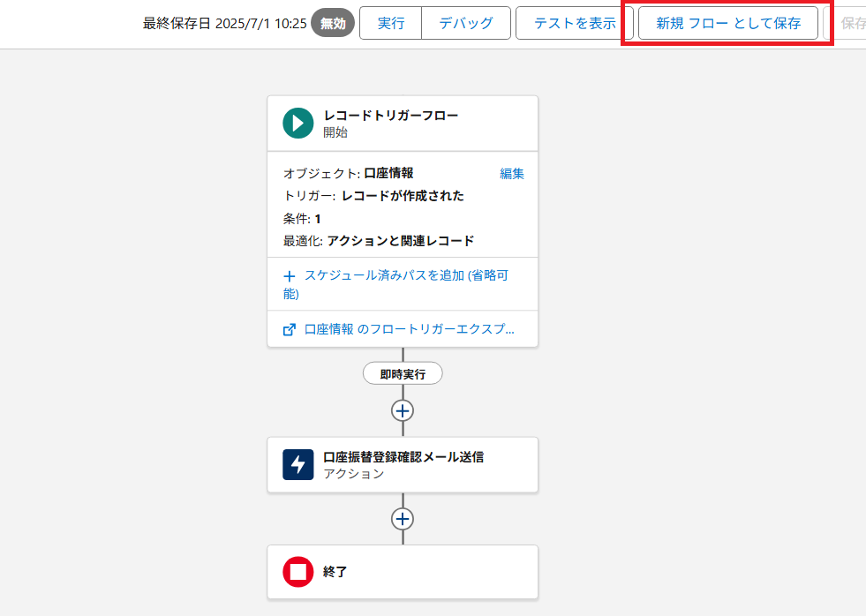Save using 新規 フロー として保存
This screenshot has width=866, height=616.
pyautogui.click(x=728, y=24)
